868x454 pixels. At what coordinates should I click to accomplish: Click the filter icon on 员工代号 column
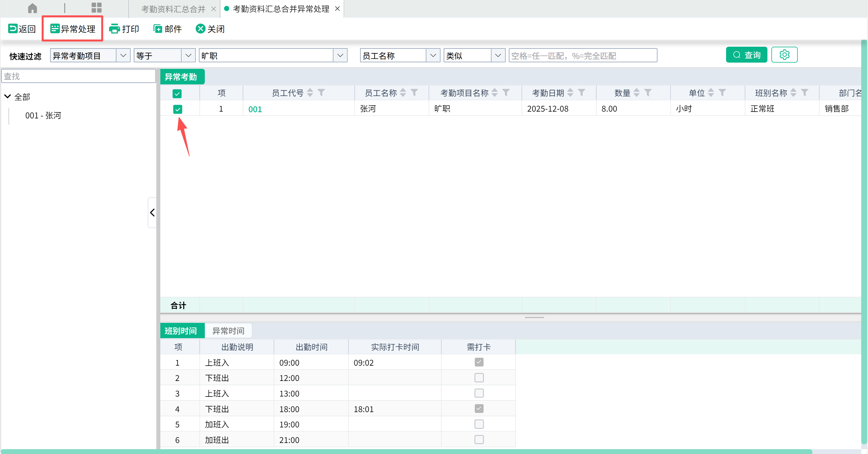point(321,93)
